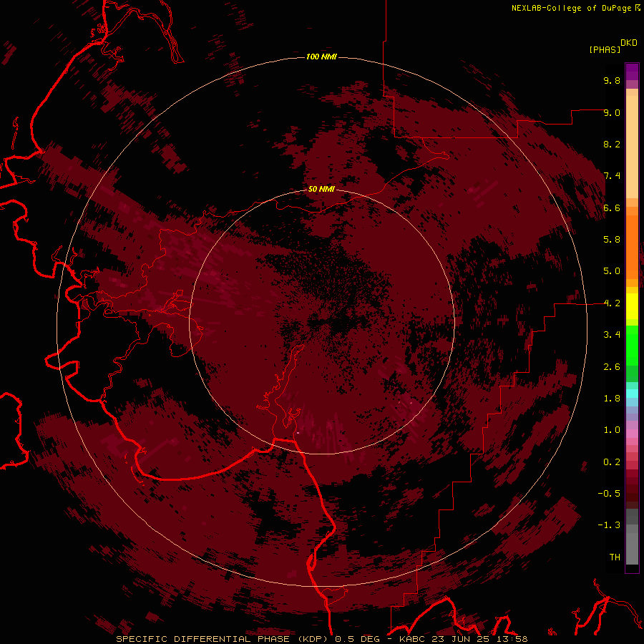Click the TH label on the color scale
The height and width of the screenshot is (644, 644).
tap(615, 557)
